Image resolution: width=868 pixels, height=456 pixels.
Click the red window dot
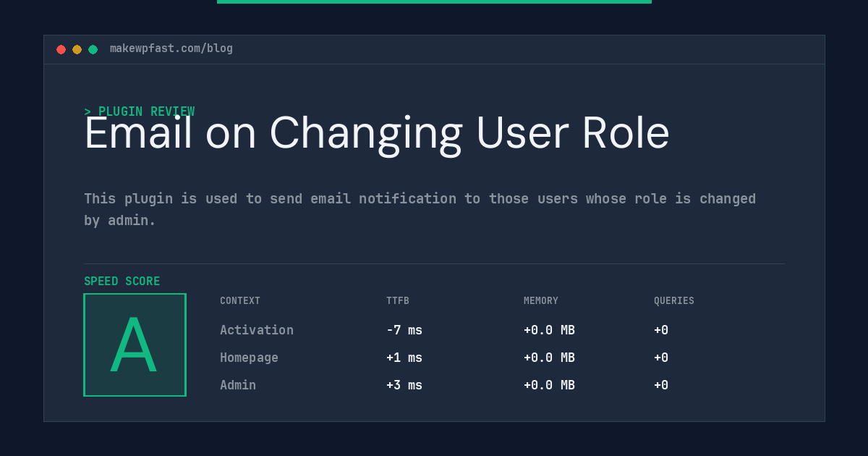pos(61,49)
